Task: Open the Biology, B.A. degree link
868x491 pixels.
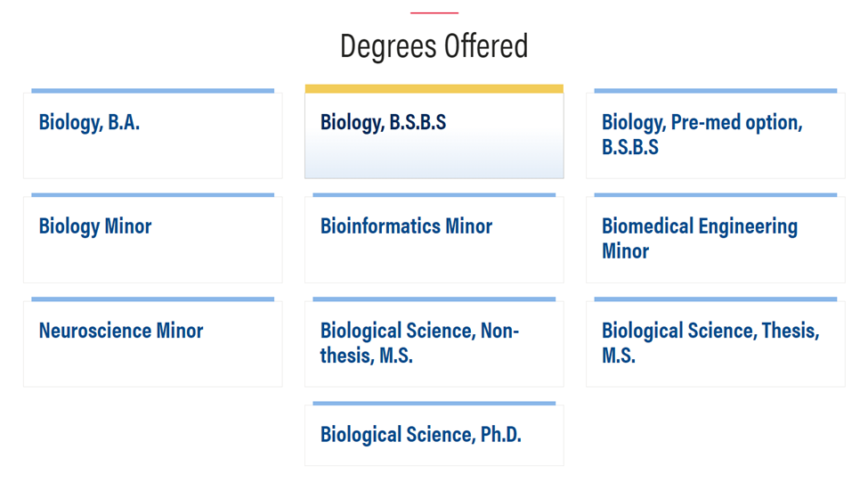Action: click(89, 123)
